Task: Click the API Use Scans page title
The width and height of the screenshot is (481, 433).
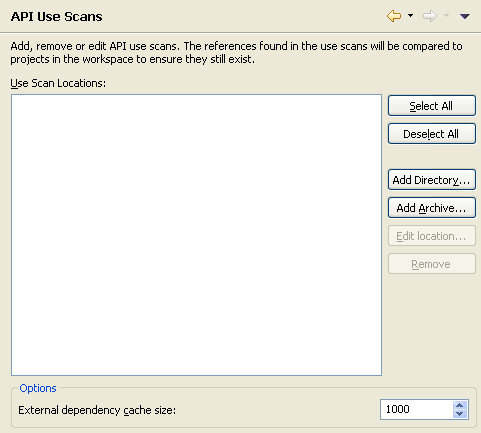Action: coord(56,16)
